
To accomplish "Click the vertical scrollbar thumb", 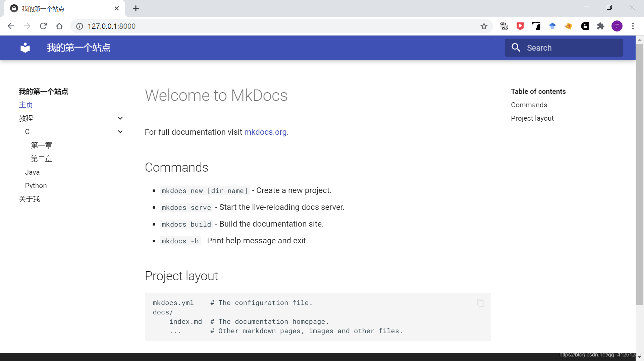I will coord(640,174).
